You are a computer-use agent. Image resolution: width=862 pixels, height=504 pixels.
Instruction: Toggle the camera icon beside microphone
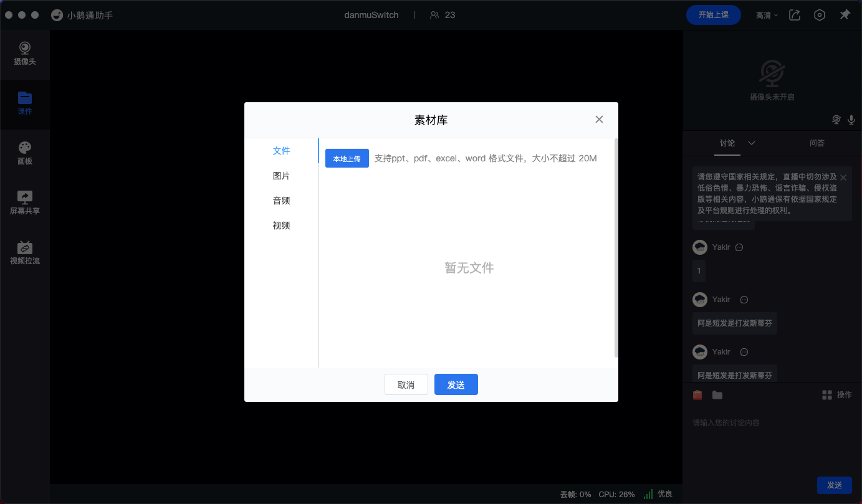(836, 120)
